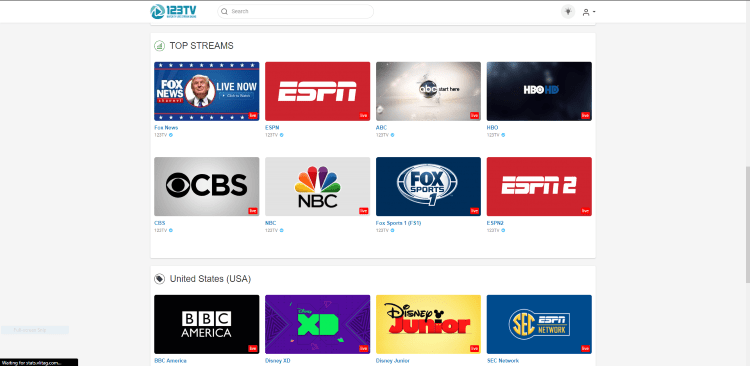Click the HBO title link
Screen dimensions: 750x366
point(492,128)
